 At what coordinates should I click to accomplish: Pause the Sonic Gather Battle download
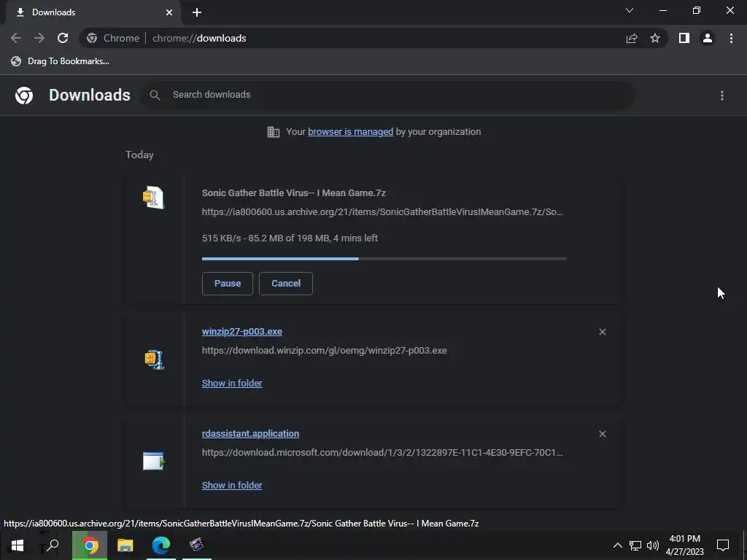228,284
